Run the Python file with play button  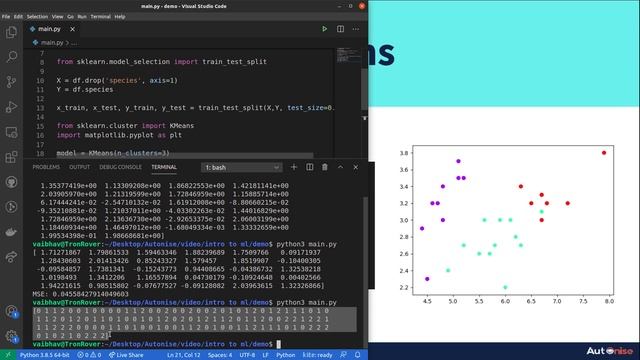[324, 29]
